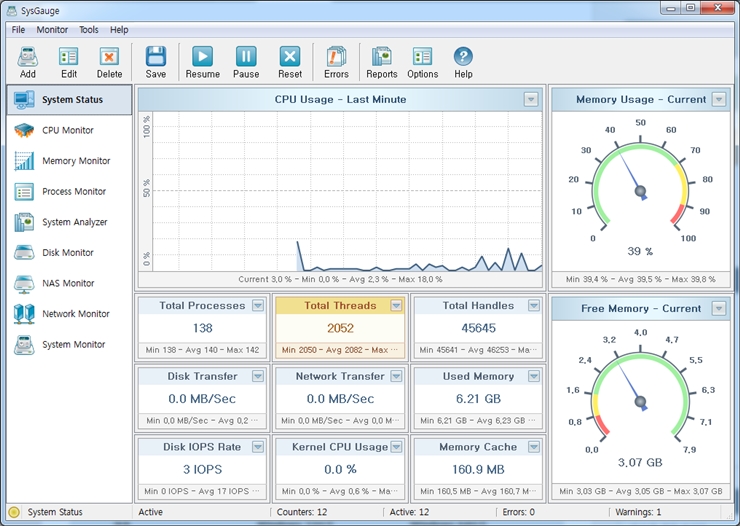Open System Analyzer from the sidebar
This screenshot has height=526, width=740.
69,222
